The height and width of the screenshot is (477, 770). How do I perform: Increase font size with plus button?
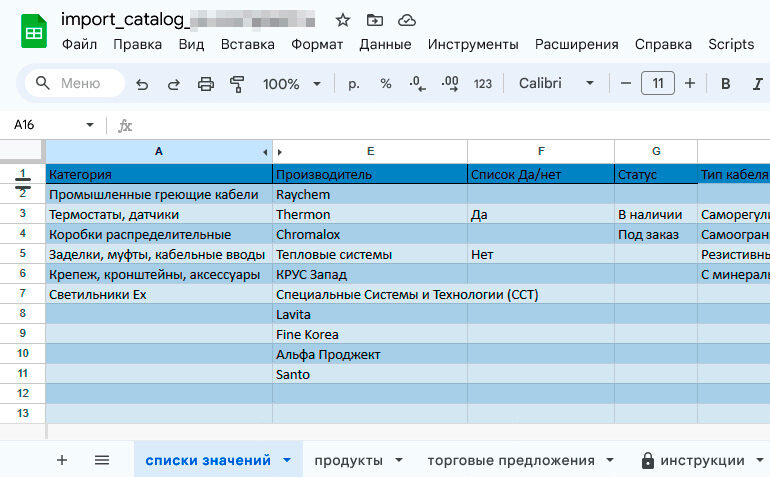(x=690, y=84)
